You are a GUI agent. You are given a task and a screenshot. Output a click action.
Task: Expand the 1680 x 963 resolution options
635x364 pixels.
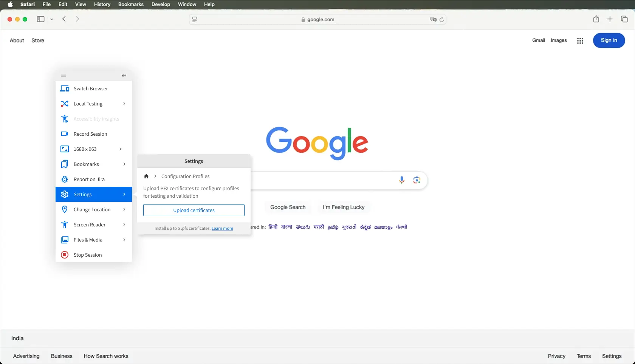[121, 149]
